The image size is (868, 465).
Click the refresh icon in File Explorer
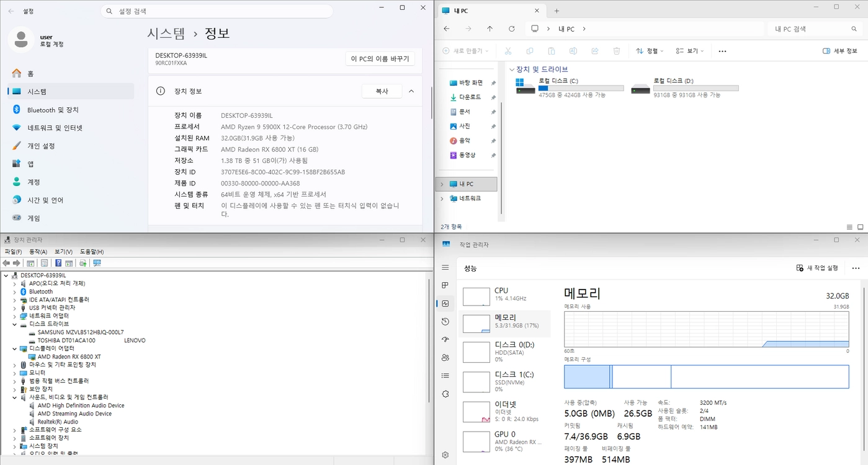tap(511, 29)
